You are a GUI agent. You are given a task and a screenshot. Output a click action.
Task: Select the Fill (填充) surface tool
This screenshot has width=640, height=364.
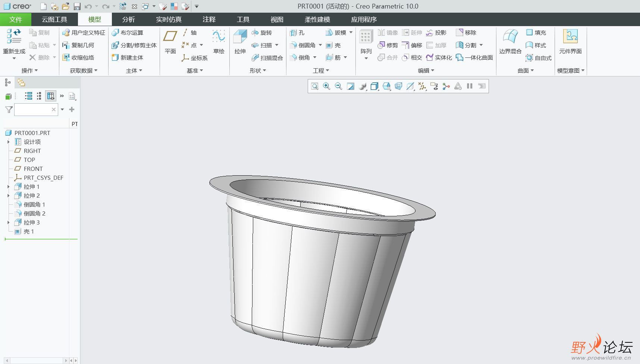pyautogui.click(x=536, y=33)
